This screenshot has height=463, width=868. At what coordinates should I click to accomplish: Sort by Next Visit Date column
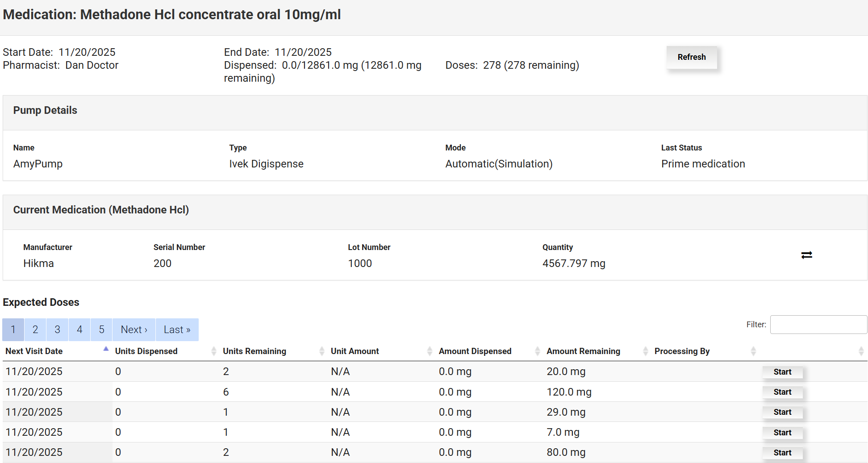pos(34,351)
